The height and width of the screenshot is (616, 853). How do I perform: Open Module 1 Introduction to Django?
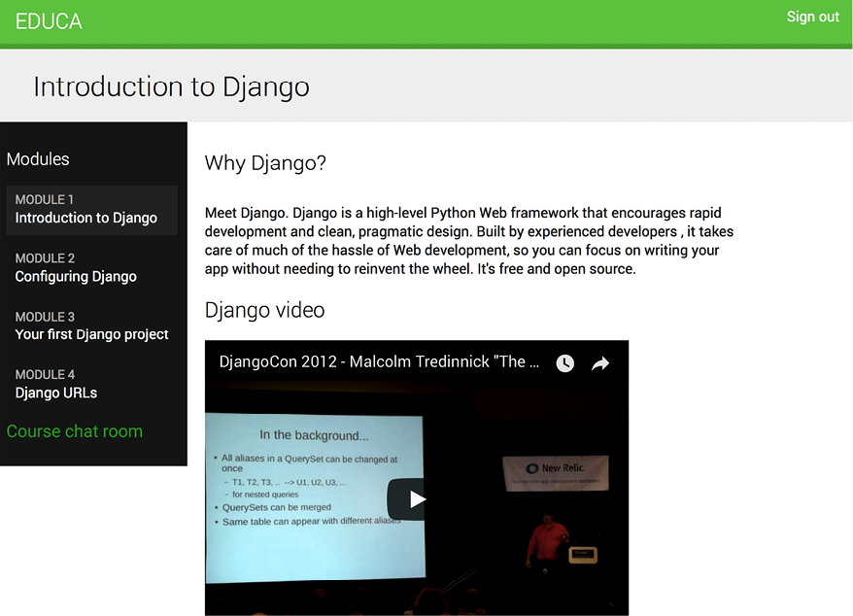pyautogui.click(x=92, y=210)
